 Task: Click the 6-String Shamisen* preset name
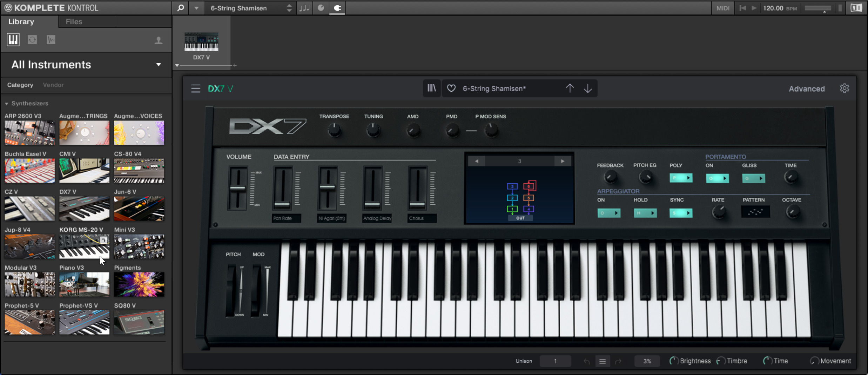[494, 88]
